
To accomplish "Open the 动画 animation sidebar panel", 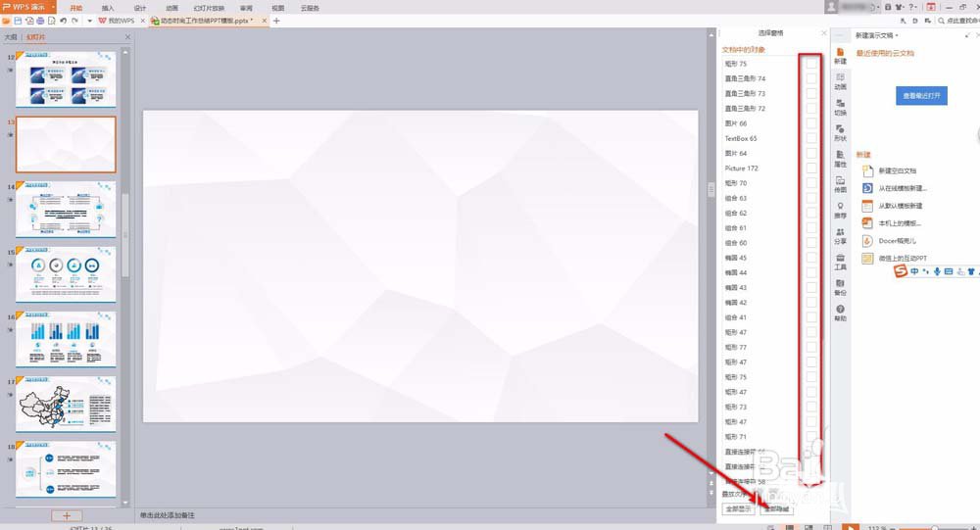I will point(840,81).
